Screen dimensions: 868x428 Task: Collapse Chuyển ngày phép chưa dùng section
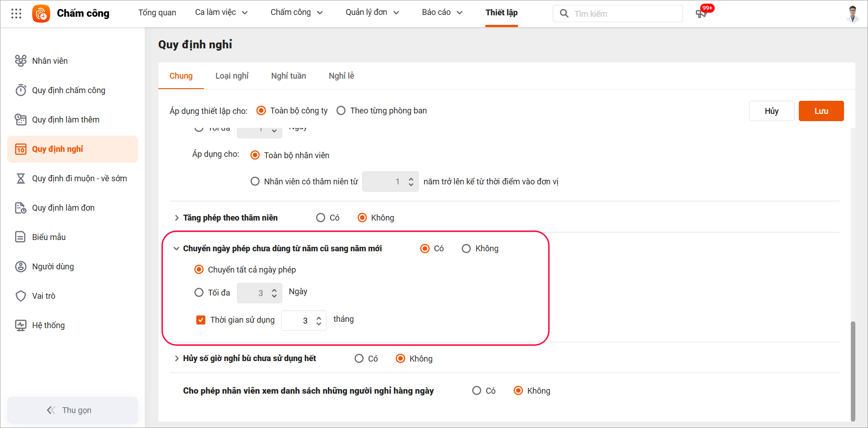point(176,249)
